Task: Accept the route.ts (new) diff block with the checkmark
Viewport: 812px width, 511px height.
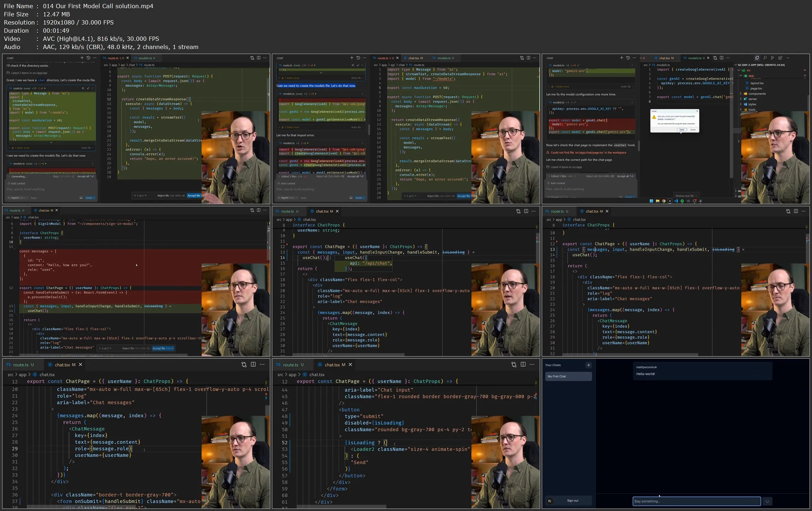Action: coord(88,88)
